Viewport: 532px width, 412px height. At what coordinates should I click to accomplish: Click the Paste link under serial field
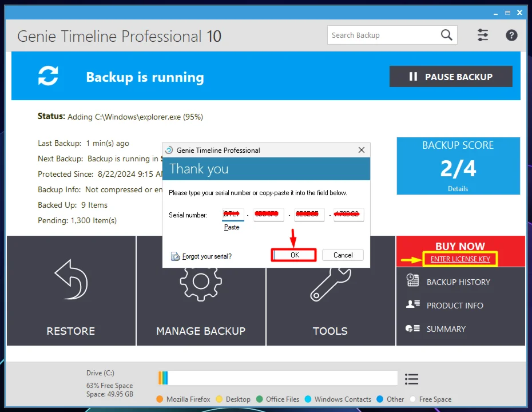pos(232,227)
